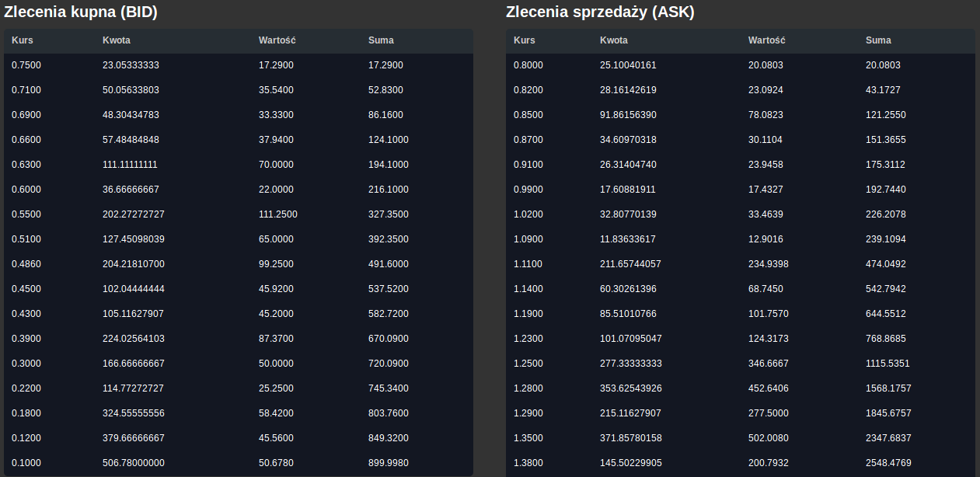Screen dimensions: 980x477
Task: Click the Zlecenia kupna (BID) heading
Action: coord(81,12)
